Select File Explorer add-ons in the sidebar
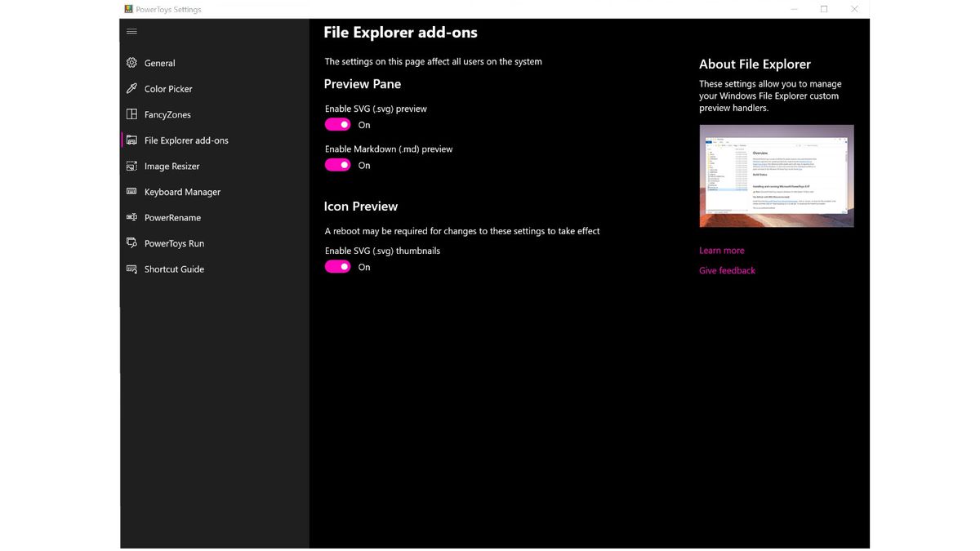 coord(186,140)
